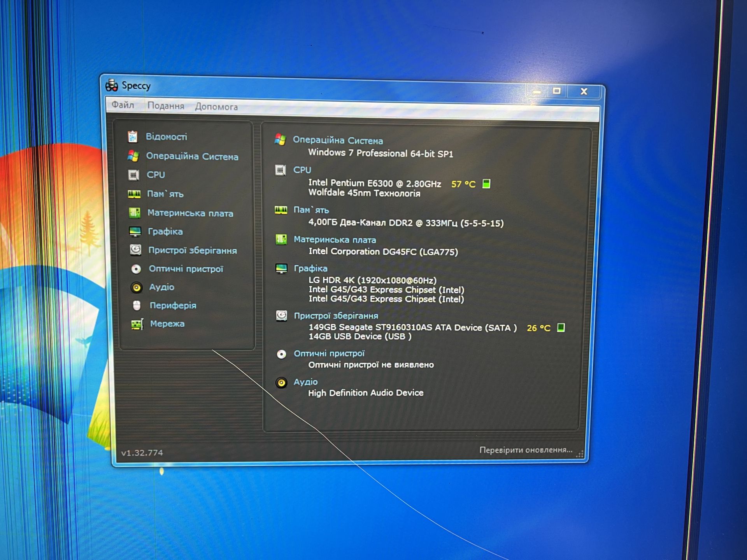The height and width of the screenshot is (560, 747).
Task: Open the Файл menu
Action: (x=123, y=105)
